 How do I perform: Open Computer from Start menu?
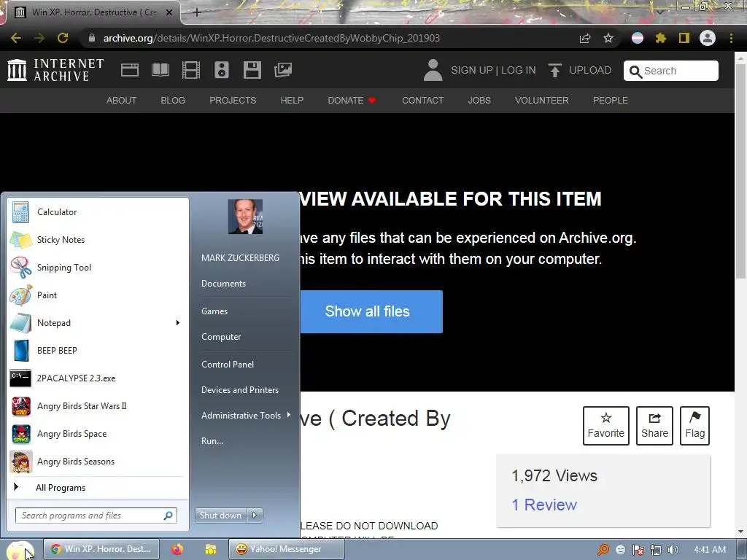(x=221, y=337)
